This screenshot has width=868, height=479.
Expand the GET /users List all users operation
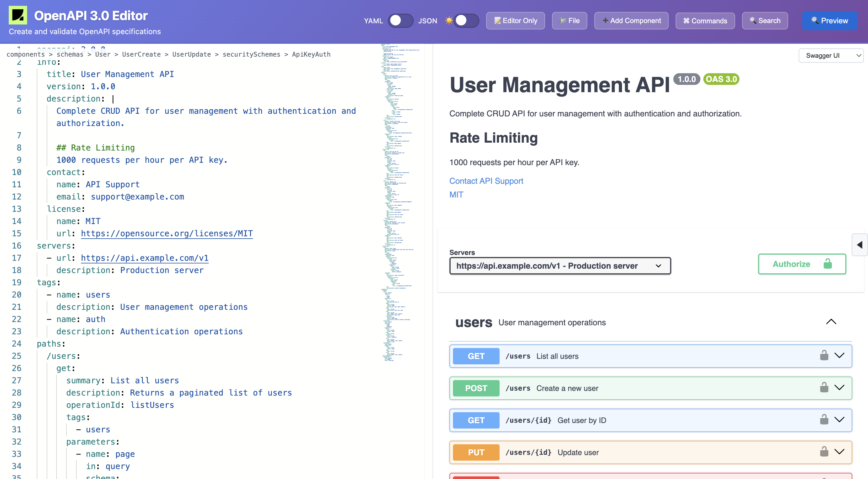point(839,355)
